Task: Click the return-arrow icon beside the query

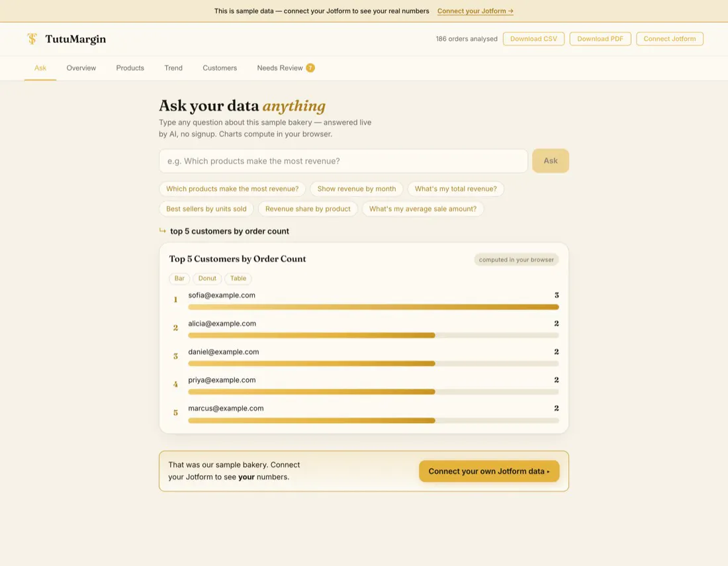Action: point(163,231)
